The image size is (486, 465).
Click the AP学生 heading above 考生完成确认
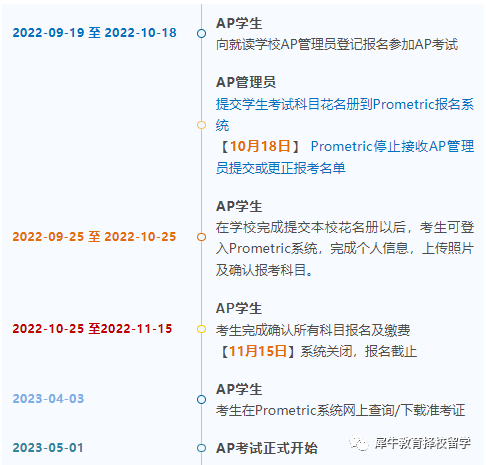click(239, 308)
